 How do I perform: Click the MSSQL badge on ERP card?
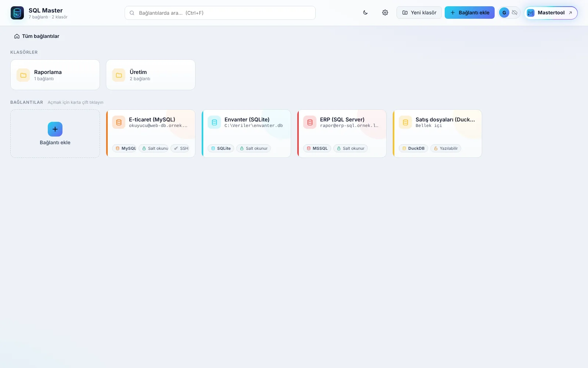317,148
